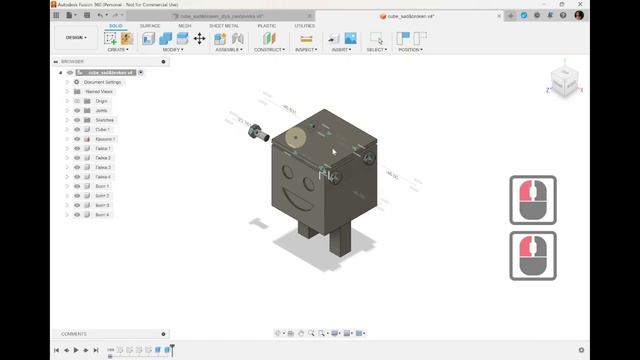Open the File menu icon
This screenshot has height=360, width=640.
coord(71,16)
